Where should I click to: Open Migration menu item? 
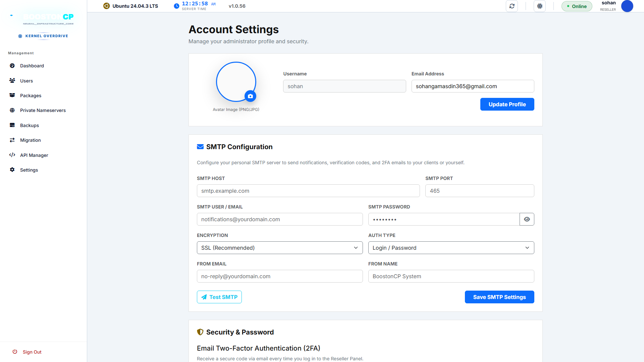[x=43, y=140]
